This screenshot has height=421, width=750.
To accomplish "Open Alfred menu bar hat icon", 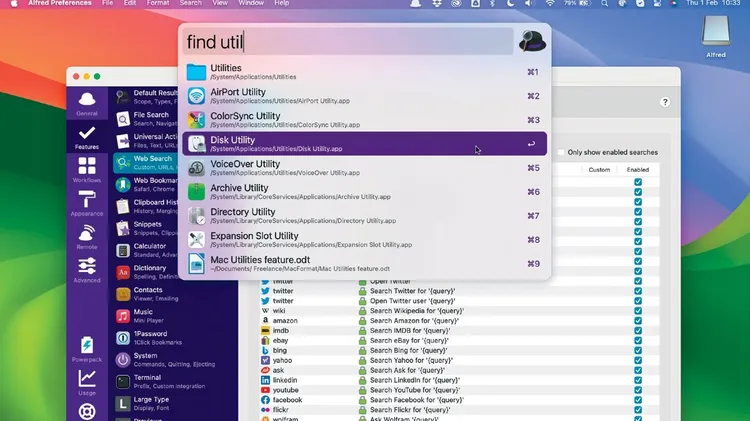I will tap(416, 3).
